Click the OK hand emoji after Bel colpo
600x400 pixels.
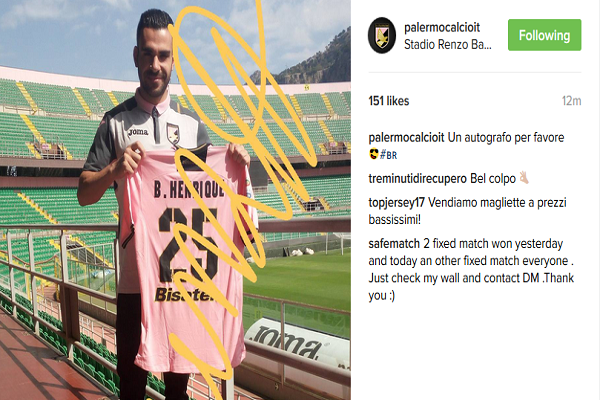click(x=523, y=178)
